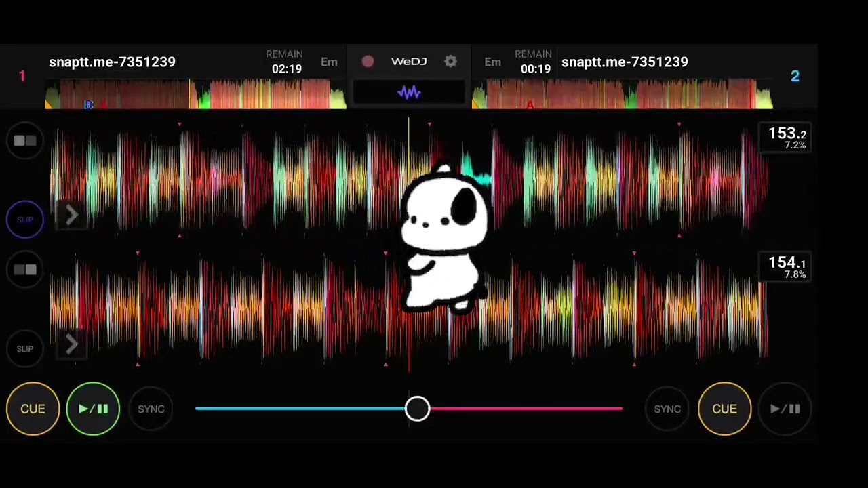Select deck number 1 indicator

[22, 76]
